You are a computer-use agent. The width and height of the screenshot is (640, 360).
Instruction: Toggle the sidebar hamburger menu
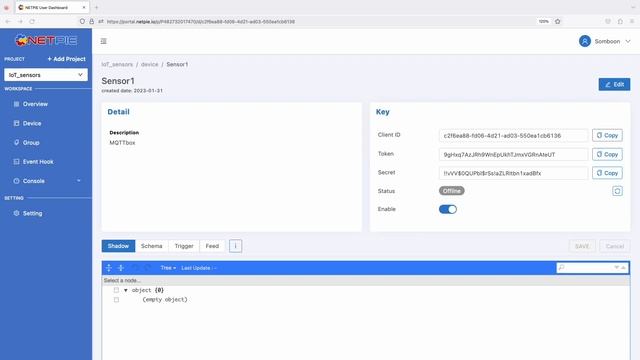coord(104,41)
